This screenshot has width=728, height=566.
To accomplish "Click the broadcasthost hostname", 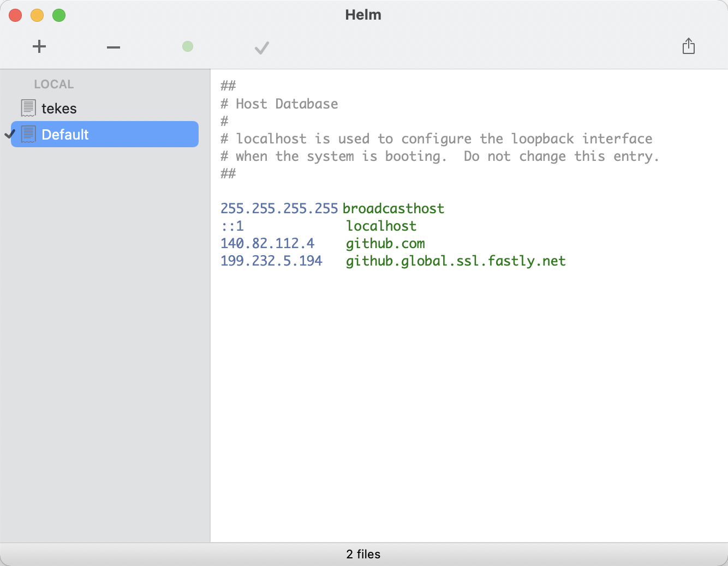I will point(393,208).
